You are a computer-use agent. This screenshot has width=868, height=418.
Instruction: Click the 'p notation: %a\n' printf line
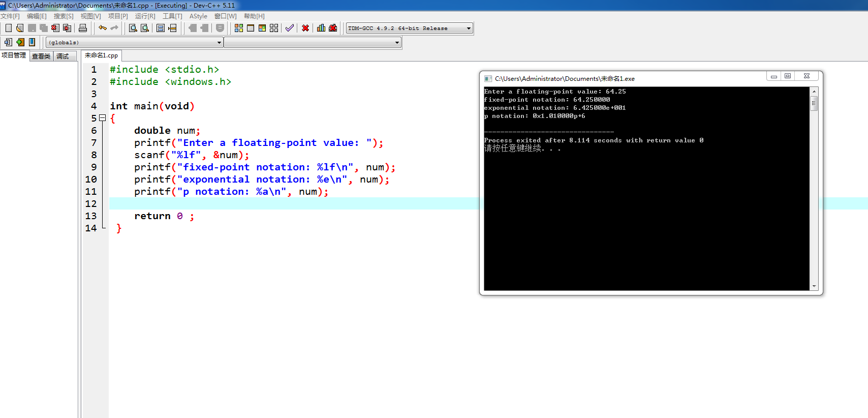(231, 192)
